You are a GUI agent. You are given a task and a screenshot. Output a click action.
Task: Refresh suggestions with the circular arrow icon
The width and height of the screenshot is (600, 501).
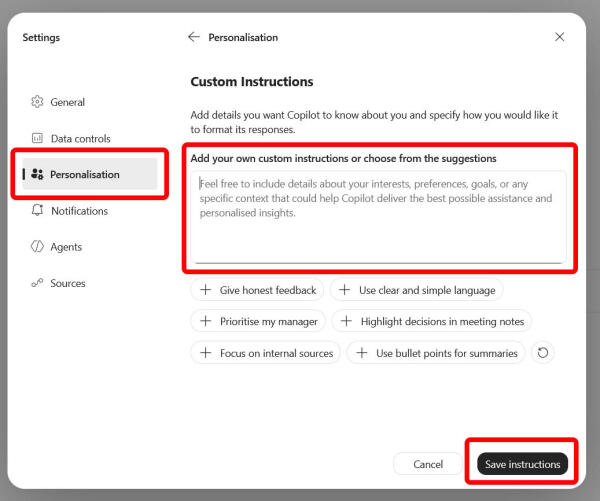[x=543, y=353]
